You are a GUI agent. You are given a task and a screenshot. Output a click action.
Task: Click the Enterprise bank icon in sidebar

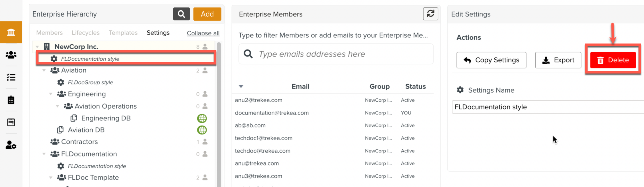point(11,32)
